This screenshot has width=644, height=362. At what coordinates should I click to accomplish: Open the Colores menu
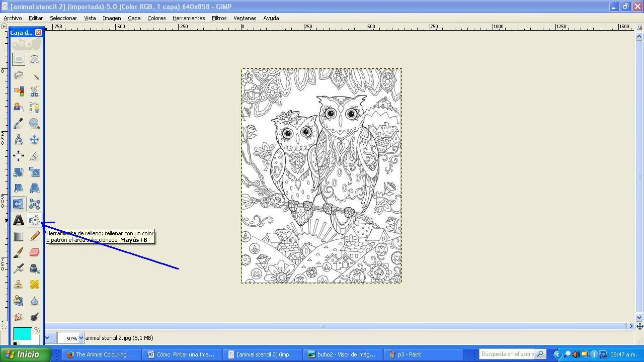(156, 18)
